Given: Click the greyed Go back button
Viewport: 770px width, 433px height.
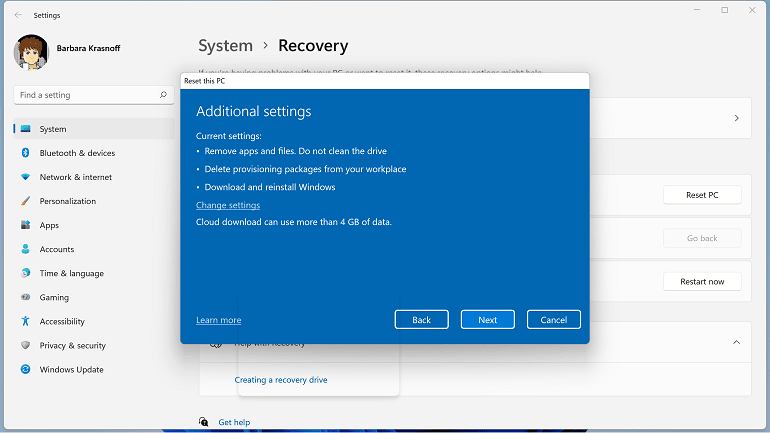Looking at the screenshot, I should [702, 238].
